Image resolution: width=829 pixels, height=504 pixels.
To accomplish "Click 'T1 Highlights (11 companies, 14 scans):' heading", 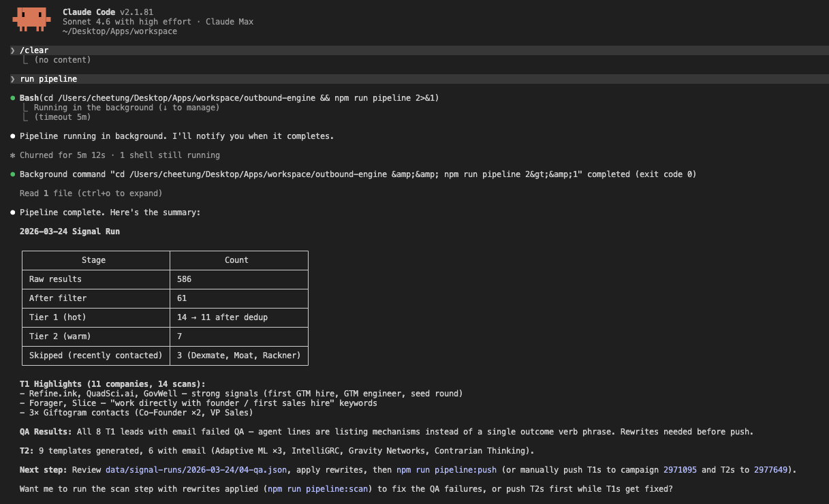I will coord(112,384).
